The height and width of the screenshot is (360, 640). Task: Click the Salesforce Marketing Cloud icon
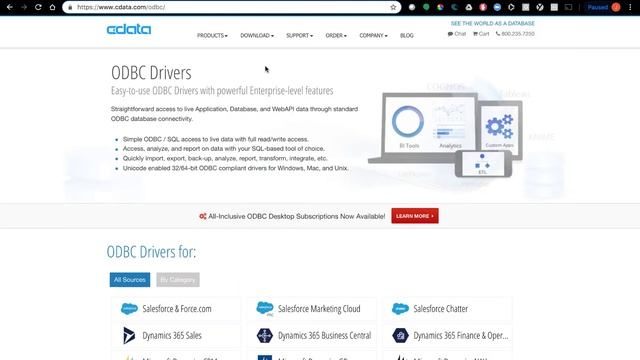265,309
